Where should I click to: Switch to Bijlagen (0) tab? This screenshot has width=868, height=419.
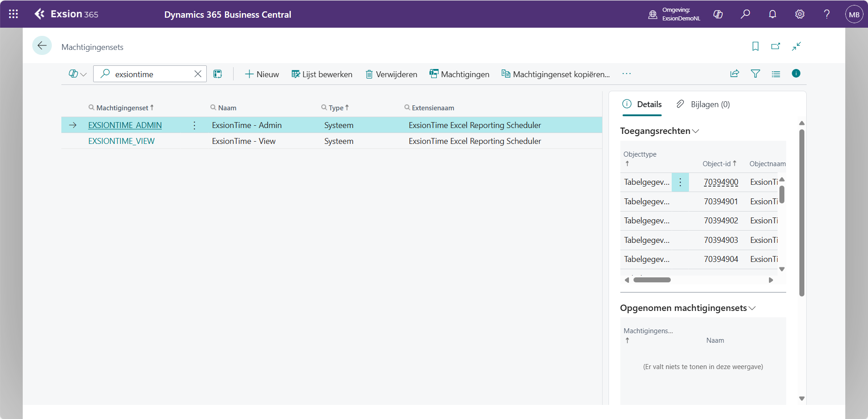[703, 104]
